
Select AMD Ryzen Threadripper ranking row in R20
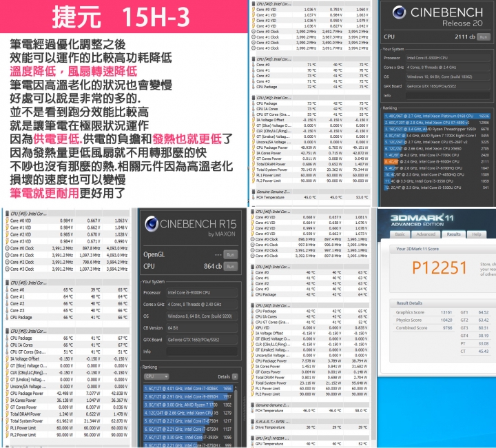[x=437, y=129]
